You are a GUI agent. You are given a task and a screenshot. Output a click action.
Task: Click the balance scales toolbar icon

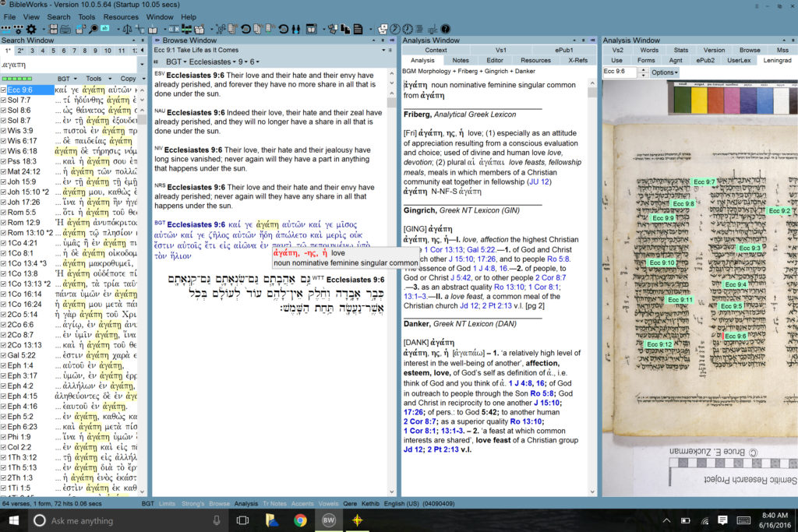pos(127,29)
